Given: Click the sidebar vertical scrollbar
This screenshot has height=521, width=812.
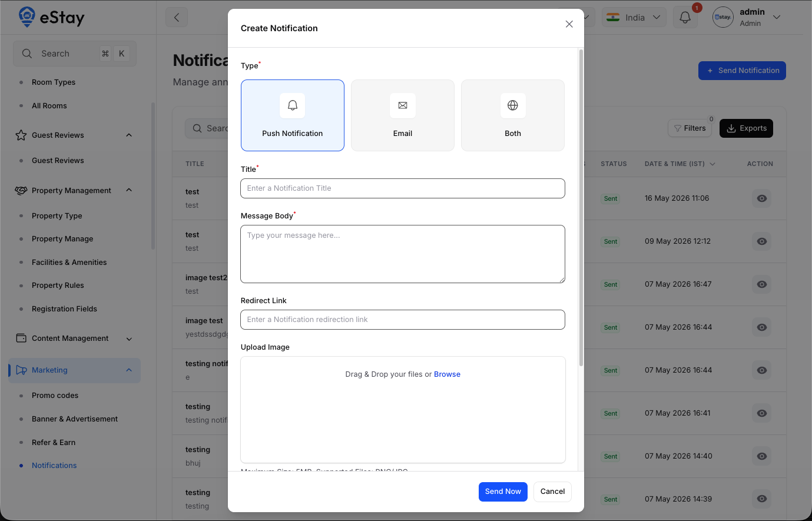Looking at the screenshot, I should (153, 177).
